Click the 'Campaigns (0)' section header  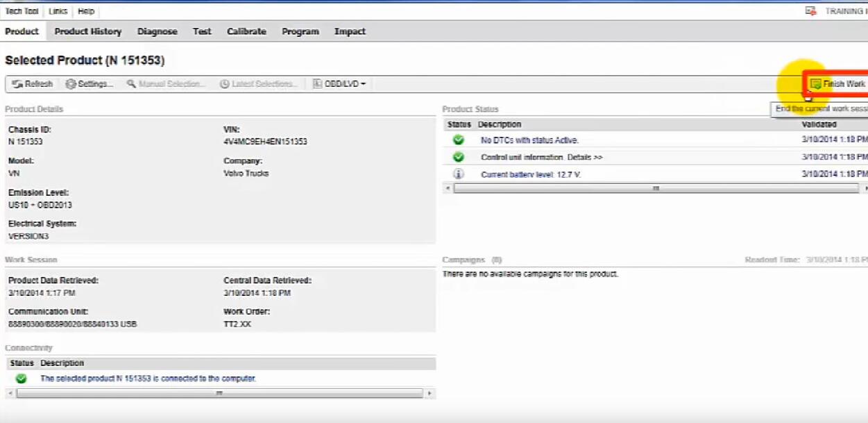coord(472,260)
